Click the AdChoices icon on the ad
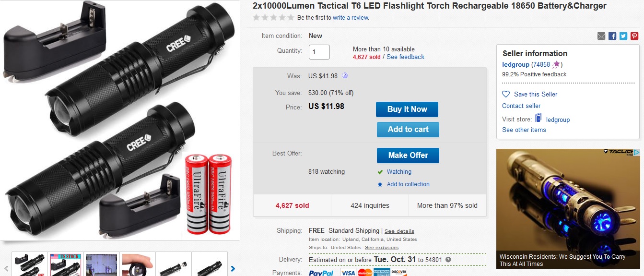This screenshot has width=644, height=276. click(637, 153)
